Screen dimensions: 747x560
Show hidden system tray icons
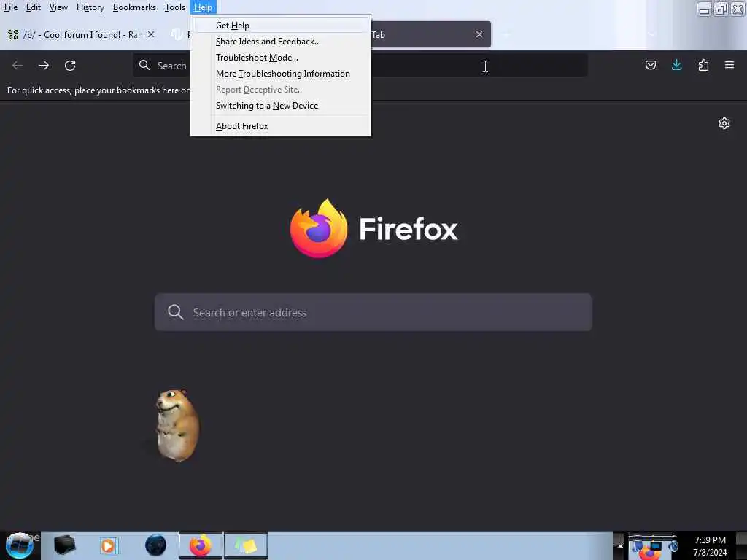coord(619,545)
